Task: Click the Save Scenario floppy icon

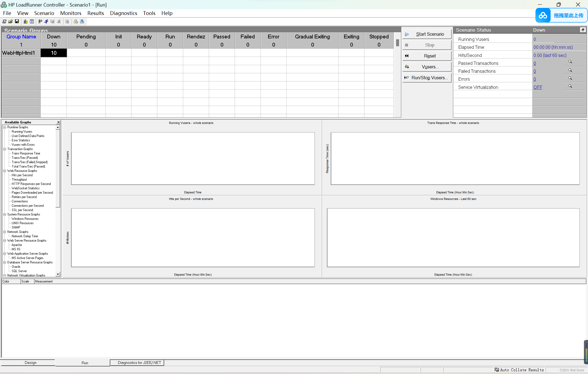Action: coord(17,22)
